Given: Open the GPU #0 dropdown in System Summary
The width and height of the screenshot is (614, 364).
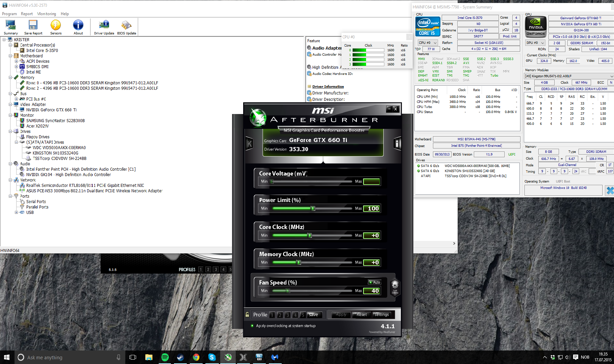Looking at the screenshot, I should tap(536, 43).
